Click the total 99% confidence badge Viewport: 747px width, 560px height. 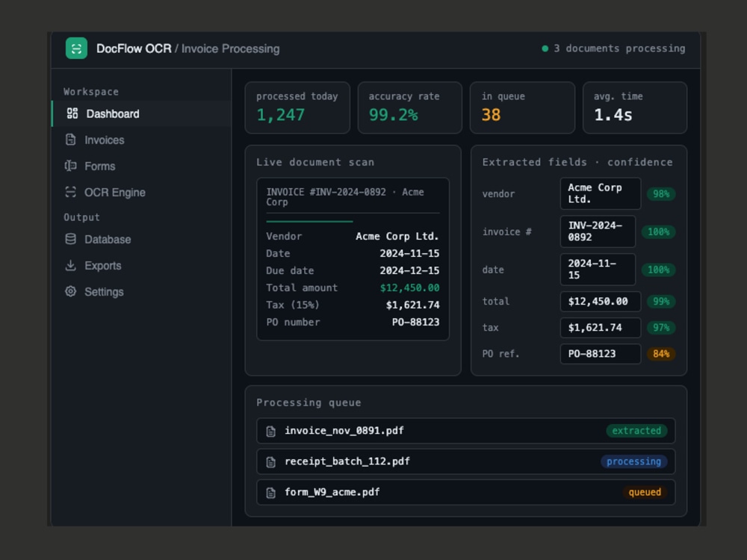point(661,302)
